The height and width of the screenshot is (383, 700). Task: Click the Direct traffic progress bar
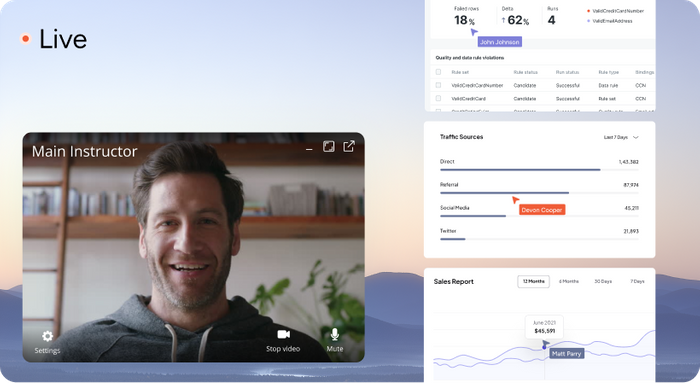(539, 170)
